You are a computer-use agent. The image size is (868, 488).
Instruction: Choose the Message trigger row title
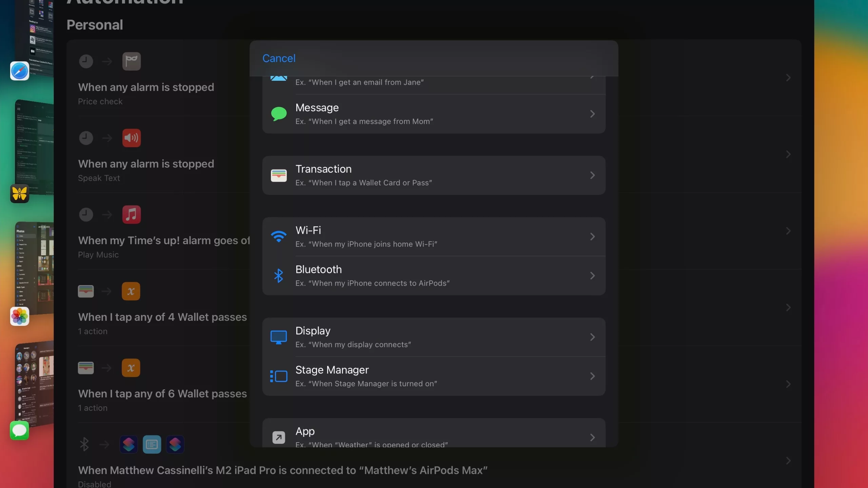pyautogui.click(x=317, y=108)
